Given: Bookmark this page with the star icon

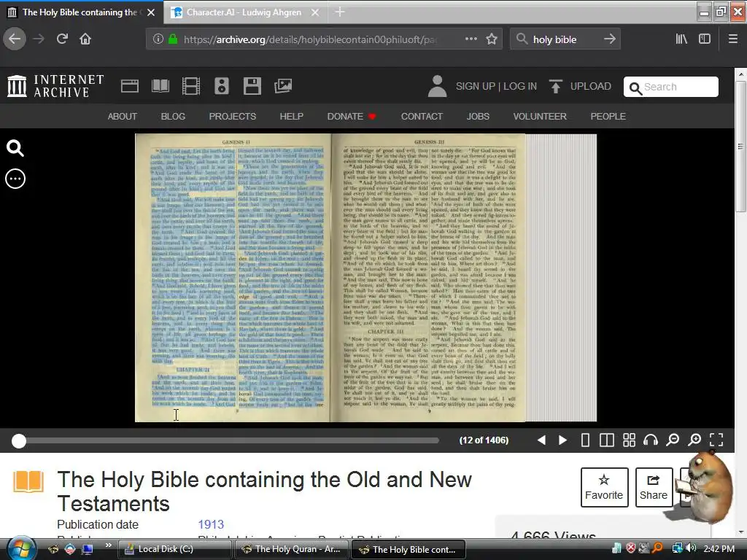Looking at the screenshot, I should click(x=492, y=39).
